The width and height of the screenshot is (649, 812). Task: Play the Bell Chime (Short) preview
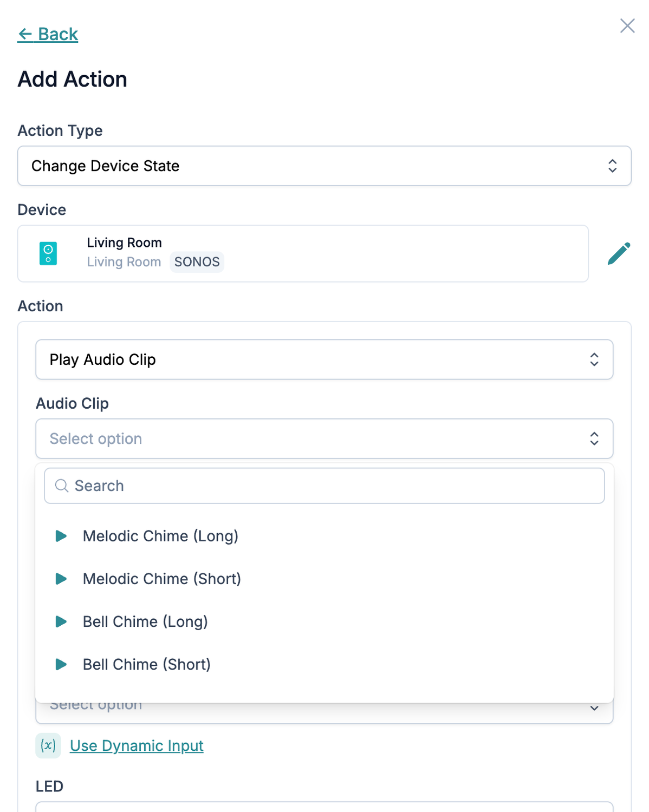[x=61, y=664]
